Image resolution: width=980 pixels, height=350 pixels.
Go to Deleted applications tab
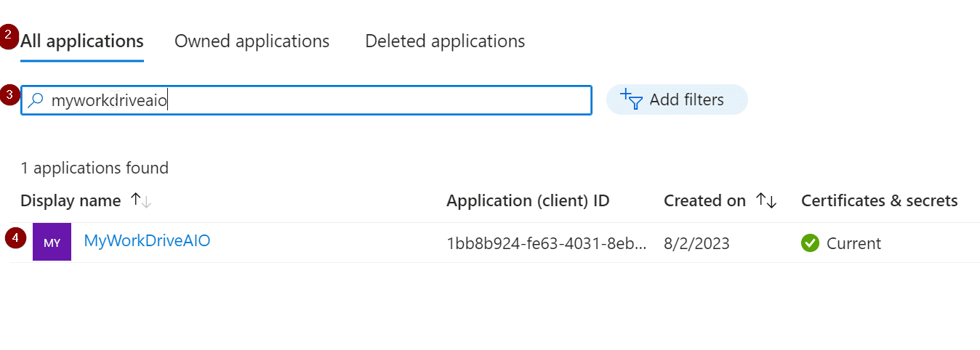[x=445, y=41]
